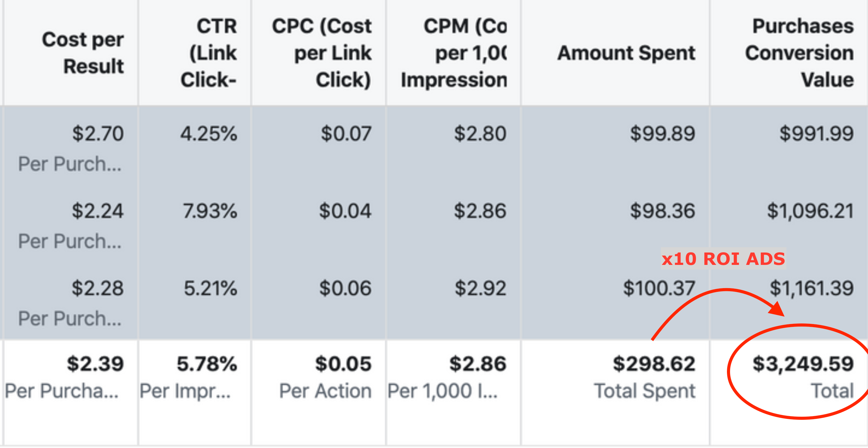Sort by CTR (Link Click-Through) column header
This screenshot has width=868, height=448.
pyautogui.click(x=209, y=53)
